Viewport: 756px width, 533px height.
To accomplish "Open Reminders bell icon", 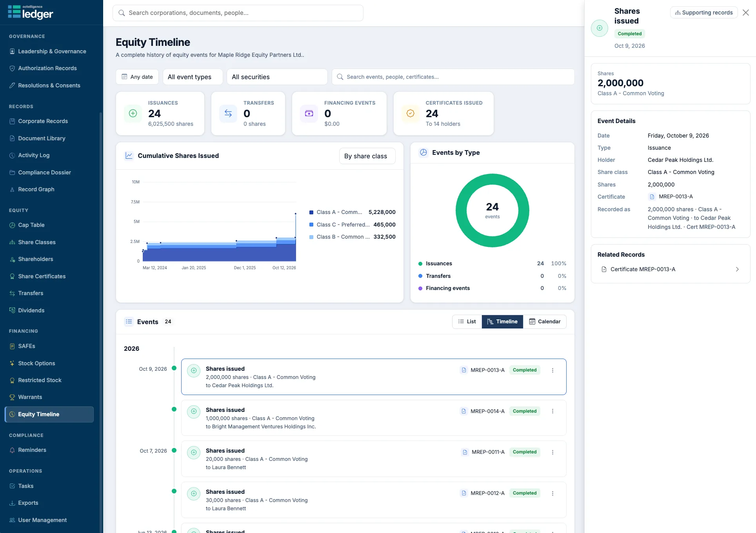I will pyautogui.click(x=12, y=450).
